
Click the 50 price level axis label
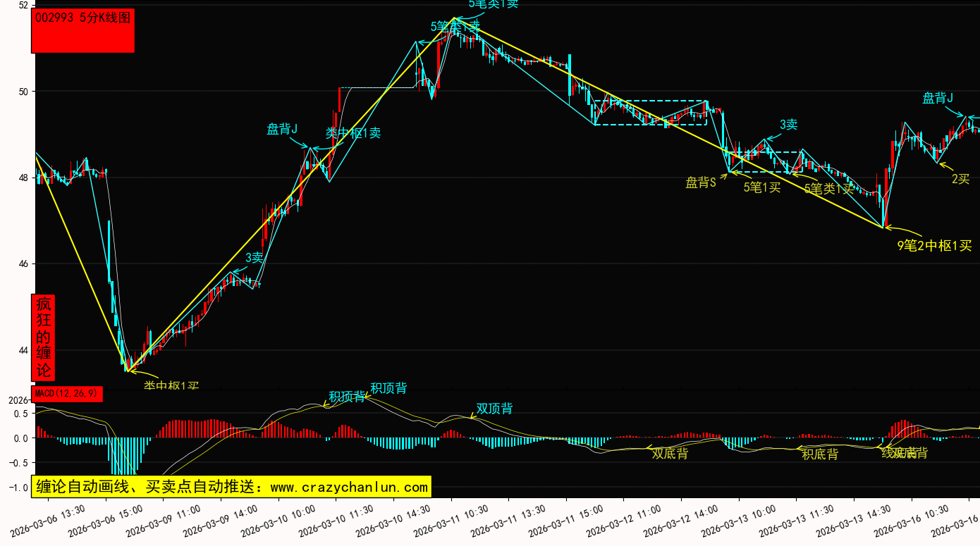point(22,92)
